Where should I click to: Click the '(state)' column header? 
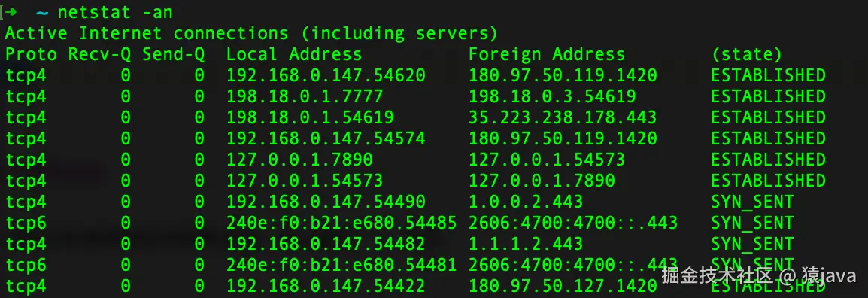(746, 54)
